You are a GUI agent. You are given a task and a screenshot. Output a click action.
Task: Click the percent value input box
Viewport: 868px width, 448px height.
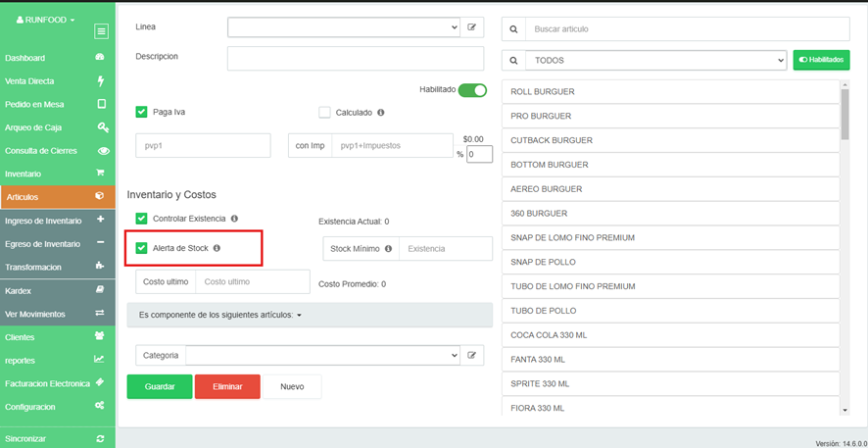[x=479, y=155]
